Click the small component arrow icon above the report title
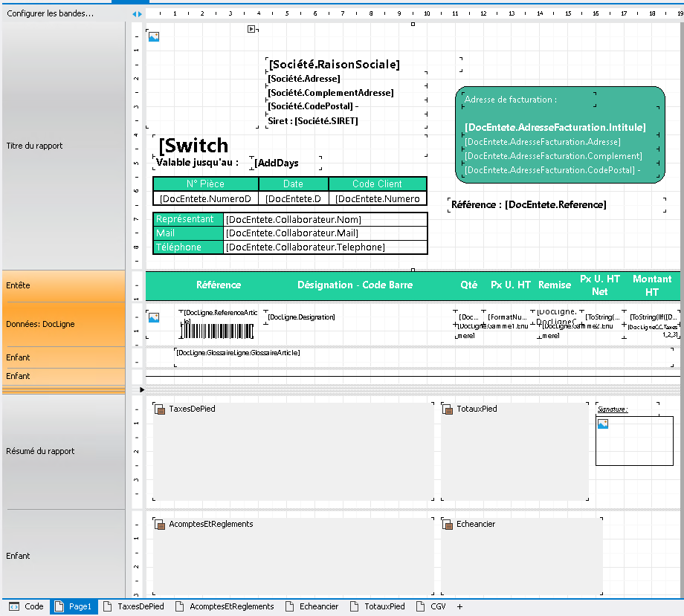Image resolution: width=684 pixels, height=616 pixels. click(x=251, y=27)
